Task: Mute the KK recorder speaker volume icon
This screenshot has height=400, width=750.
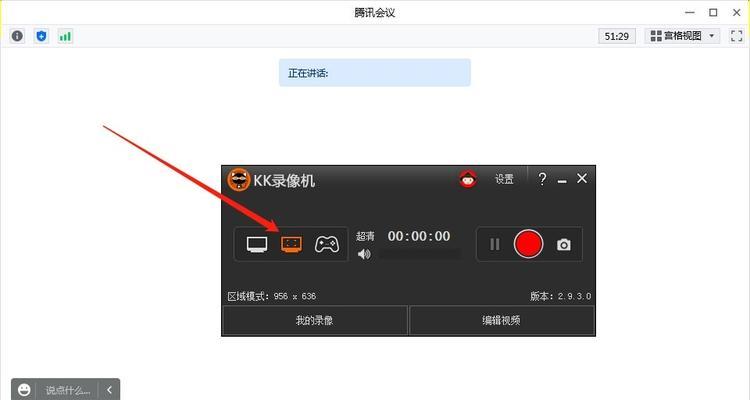Action: [364, 254]
